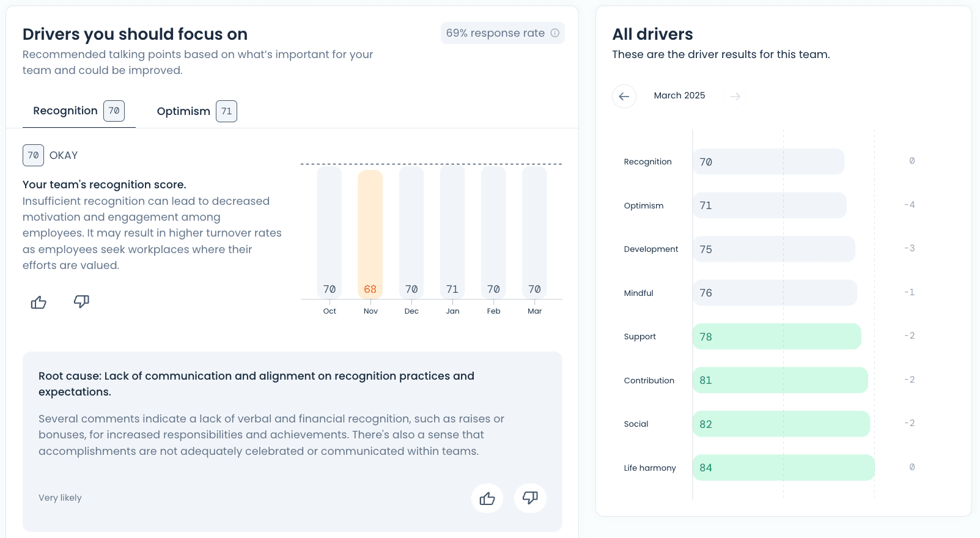Click the Life harmony label

(x=650, y=468)
